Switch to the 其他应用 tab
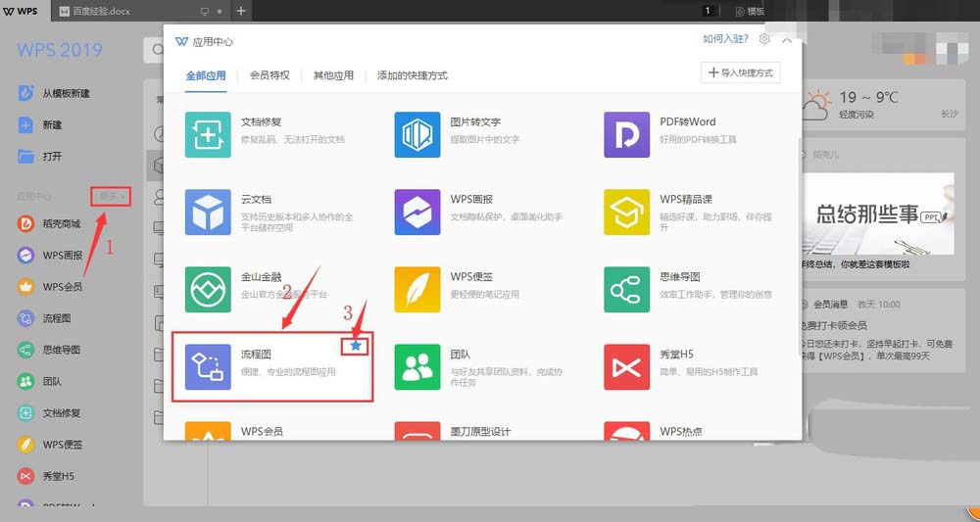The width and height of the screenshot is (980, 522). [333, 75]
